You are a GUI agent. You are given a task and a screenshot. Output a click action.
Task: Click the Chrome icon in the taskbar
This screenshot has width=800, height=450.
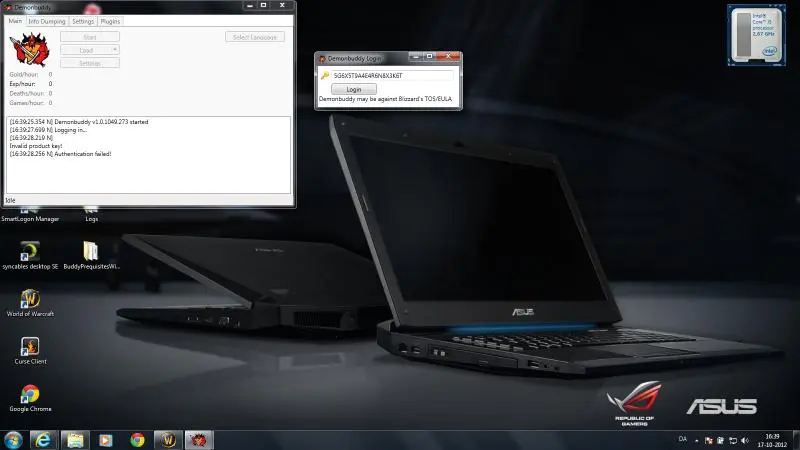pos(137,440)
